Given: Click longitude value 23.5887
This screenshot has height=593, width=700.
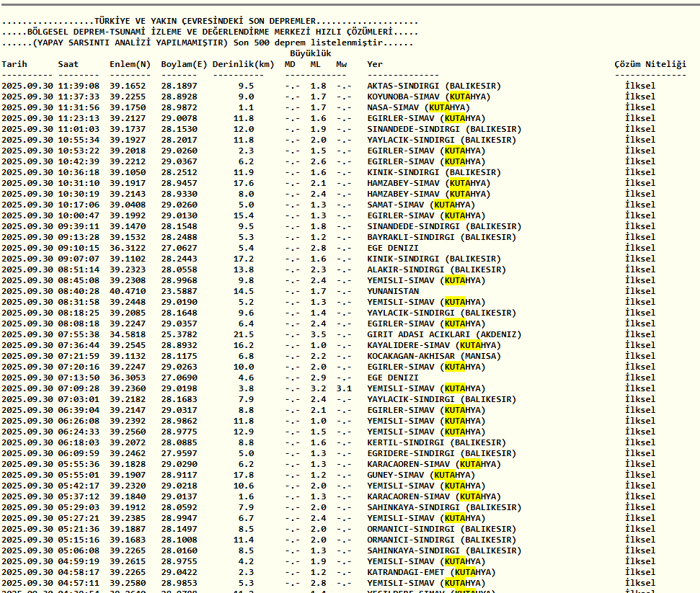Looking at the screenshot, I should click(x=179, y=291).
